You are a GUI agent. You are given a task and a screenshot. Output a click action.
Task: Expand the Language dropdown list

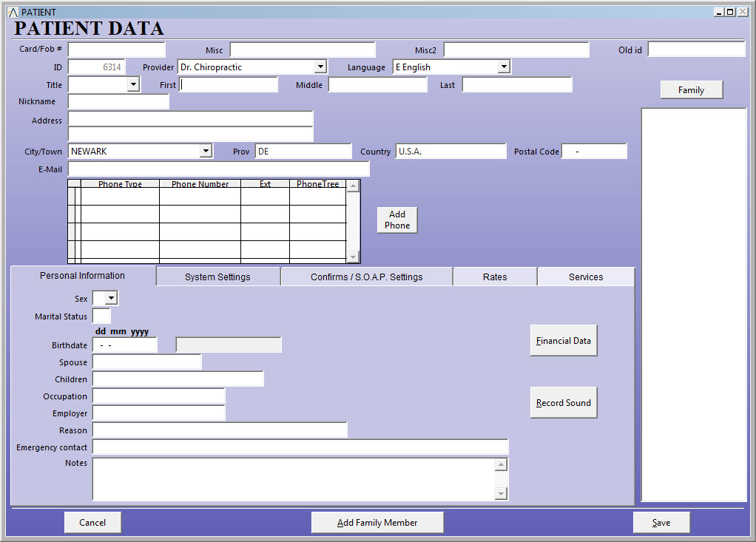coord(504,67)
